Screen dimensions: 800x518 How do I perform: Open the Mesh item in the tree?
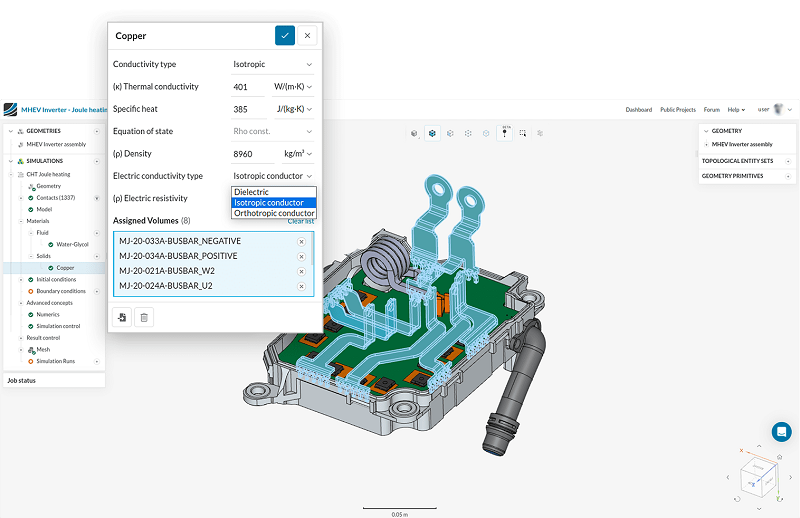(43, 350)
